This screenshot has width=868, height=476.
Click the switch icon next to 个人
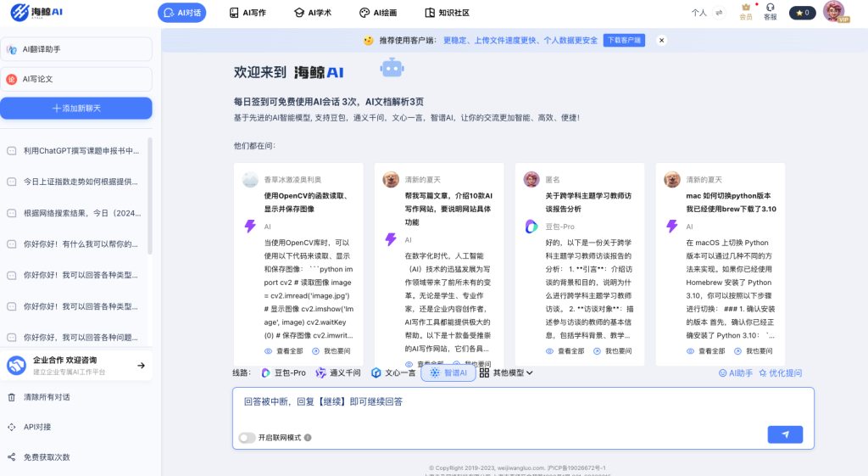click(719, 12)
